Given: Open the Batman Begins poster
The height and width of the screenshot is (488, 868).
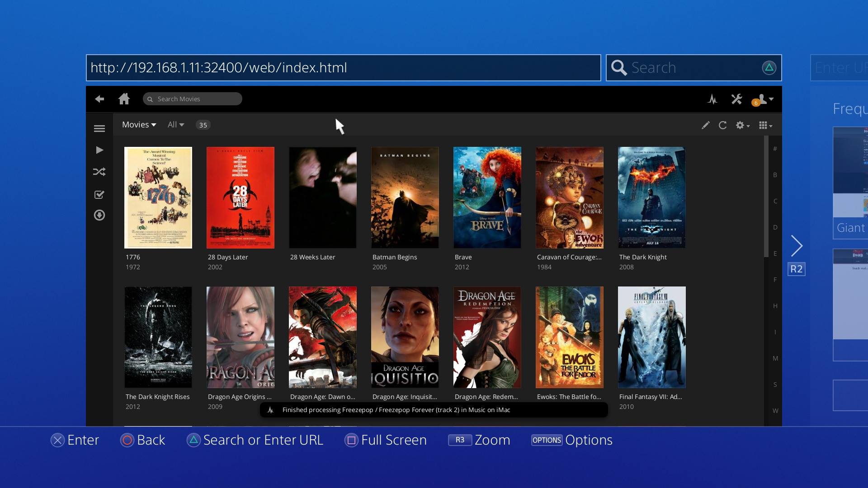Looking at the screenshot, I should 405,197.
